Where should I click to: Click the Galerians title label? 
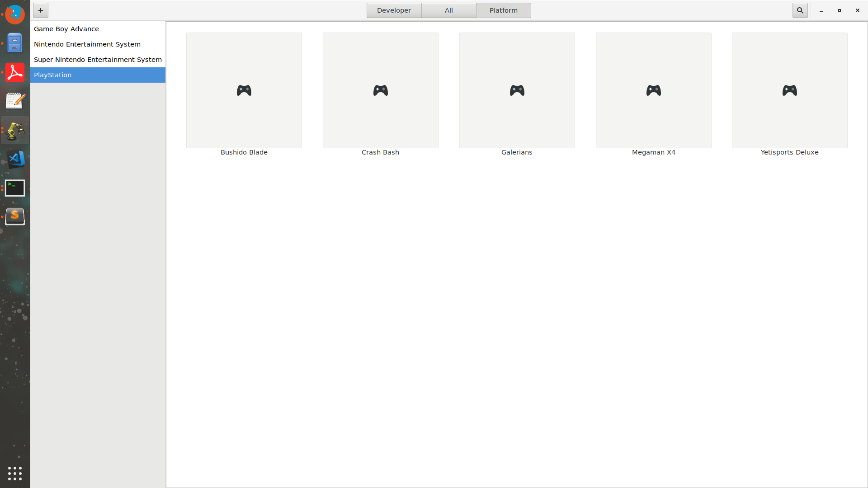pyautogui.click(x=517, y=153)
